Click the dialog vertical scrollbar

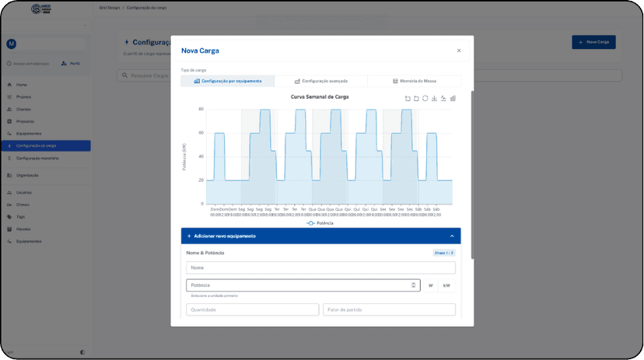pyautogui.click(x=472, y=175)
